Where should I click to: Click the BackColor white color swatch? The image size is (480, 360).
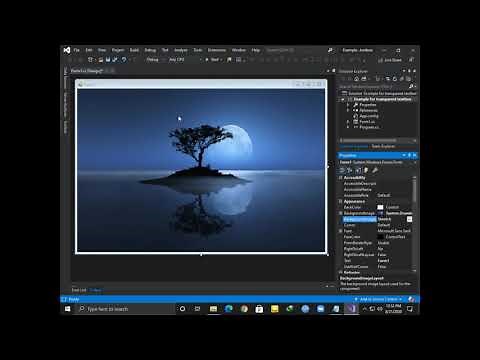pyautogui.click(x=380, y=207)
